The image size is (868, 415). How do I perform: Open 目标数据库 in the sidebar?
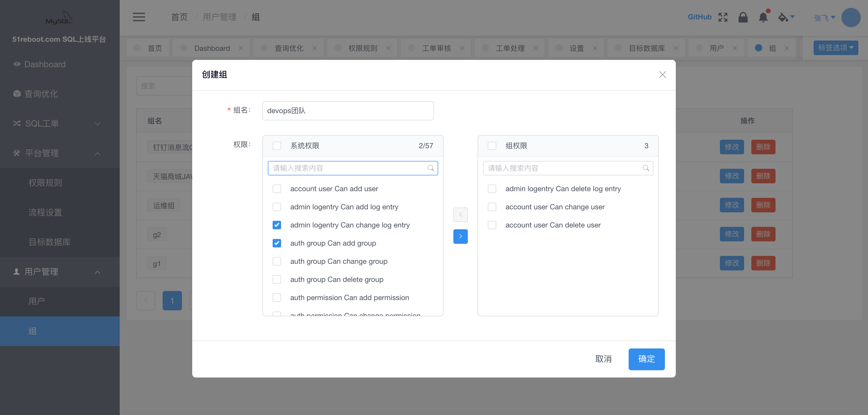(60, 242)
